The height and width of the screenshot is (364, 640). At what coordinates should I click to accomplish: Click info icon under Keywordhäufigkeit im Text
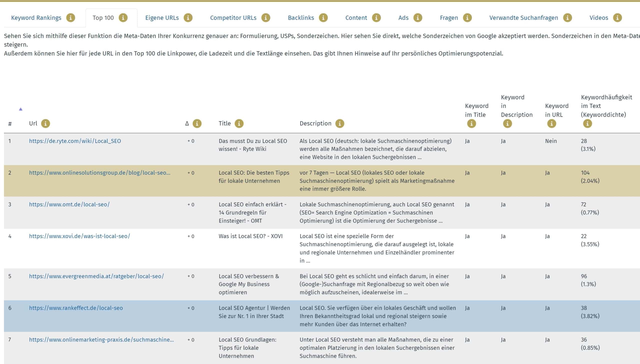(x=587, y=123)
